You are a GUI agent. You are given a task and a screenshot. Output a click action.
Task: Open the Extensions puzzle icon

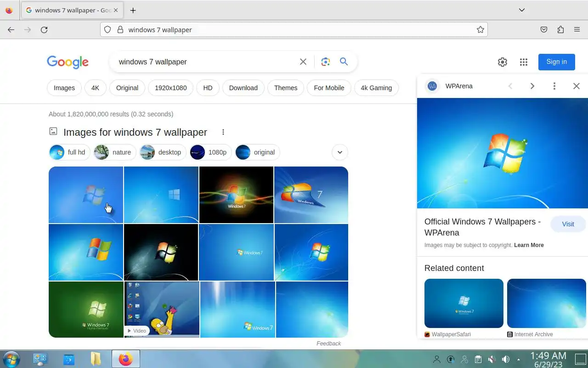click(560, 29)
